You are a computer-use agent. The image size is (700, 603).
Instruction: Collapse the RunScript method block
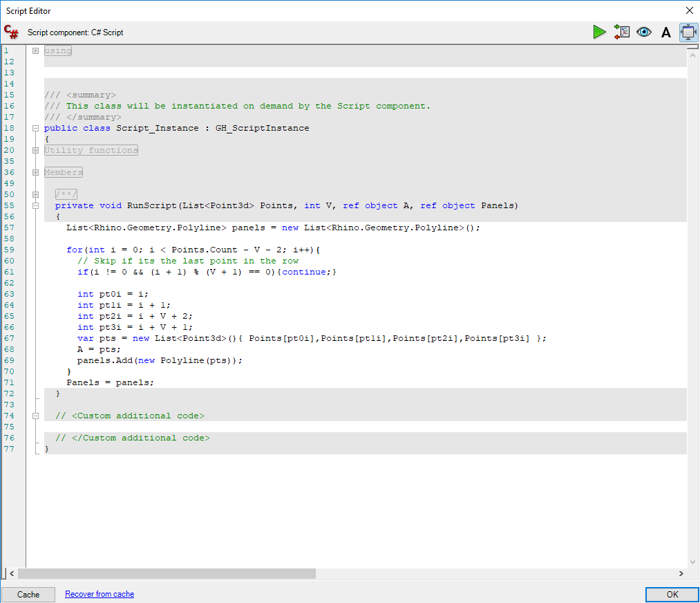(x=35, y=205)
